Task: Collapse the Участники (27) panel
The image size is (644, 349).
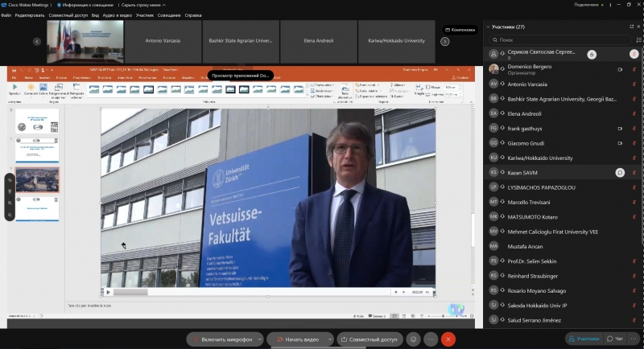Action: [488, 27]
